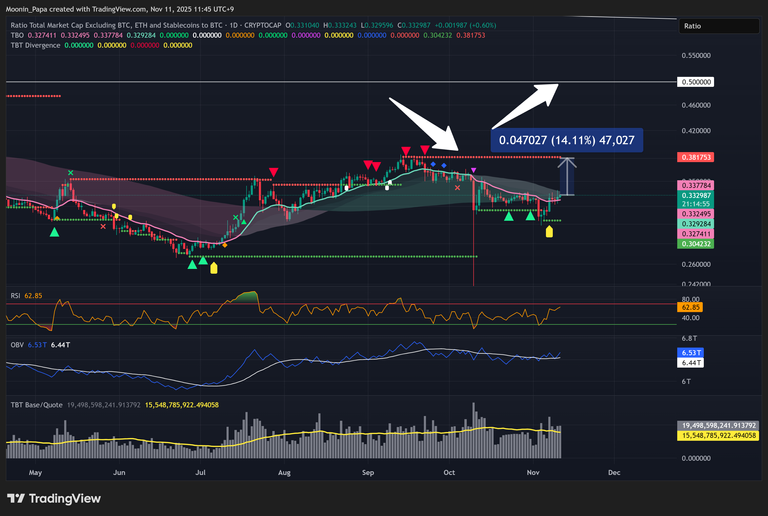Click the red X marker in early October
This screenshot has width=768, height=516.
click(x=457, y=188)
